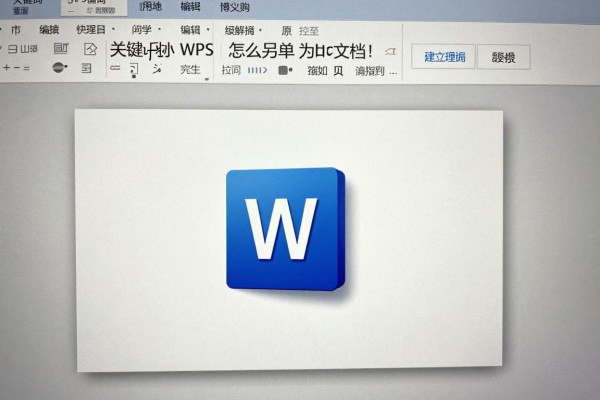Expand the 闻学 dropdown in the ribbon
This screenshot has width=600, height=400.
(x=145, y=29)
